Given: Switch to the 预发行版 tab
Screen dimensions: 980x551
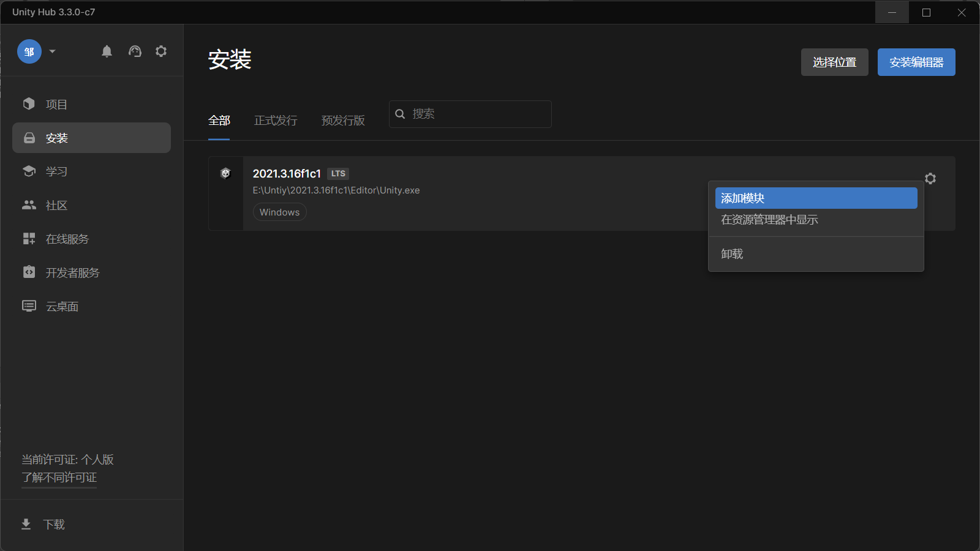Looking at the screenshot, I should tap(343, 121).
